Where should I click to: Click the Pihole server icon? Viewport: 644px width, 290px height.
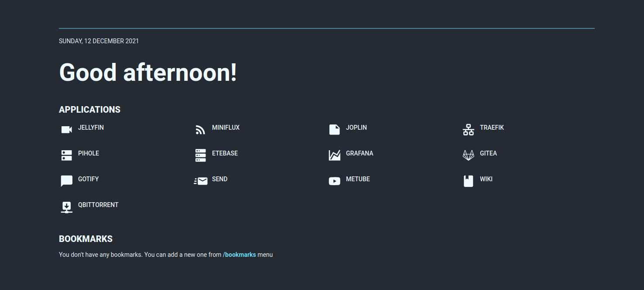(x=66, y=155)
